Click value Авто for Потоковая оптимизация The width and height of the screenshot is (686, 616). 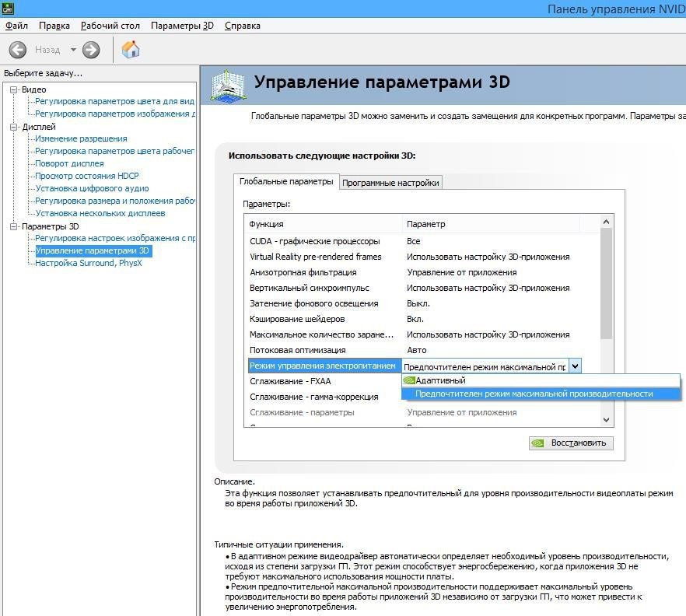coord(417,350)
